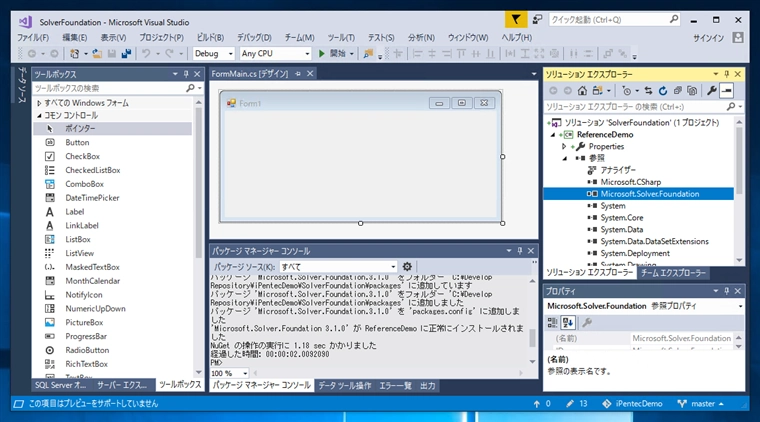Viewport: 760px width, 422px height.
Task: Click the account avatar icon beside サインイン
Action: [738, 38]
